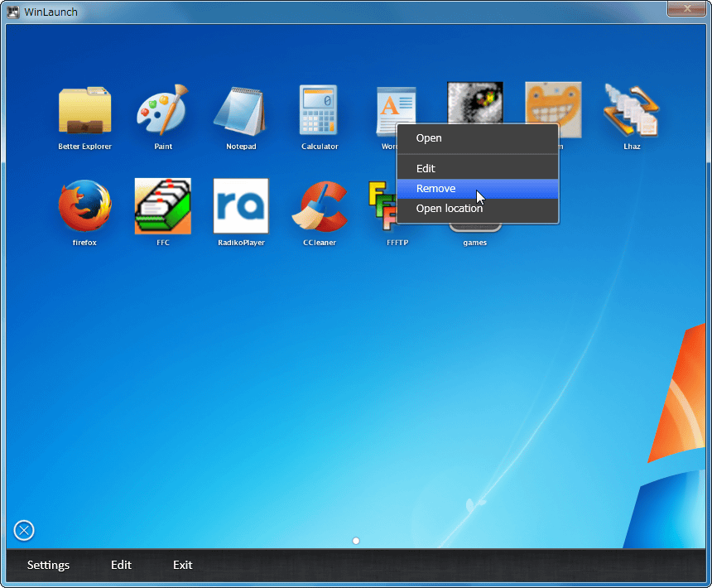
Task: Close the WinLaunch window
Action: pos(686,8)
